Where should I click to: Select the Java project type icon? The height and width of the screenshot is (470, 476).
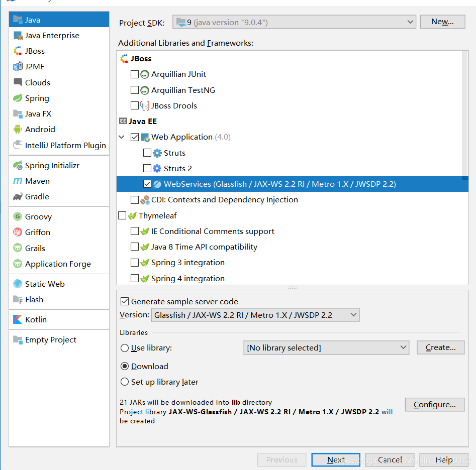[18, 20]
